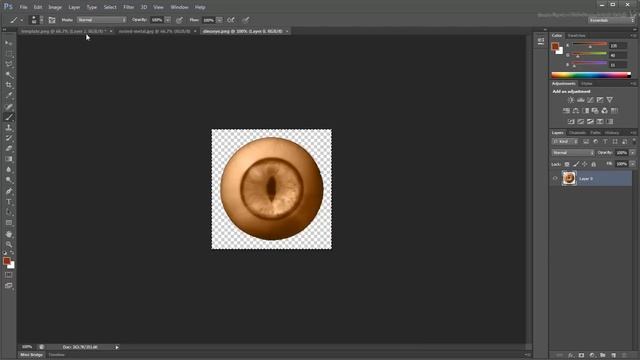This screenshot has width=640, height=360.
Task: Select the Move tool
Action: coord(9,43)
